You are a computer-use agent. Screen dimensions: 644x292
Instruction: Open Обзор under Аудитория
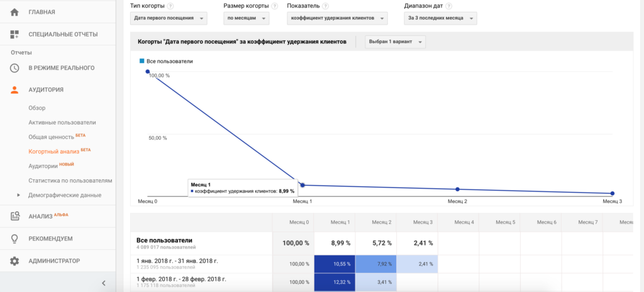37,108
